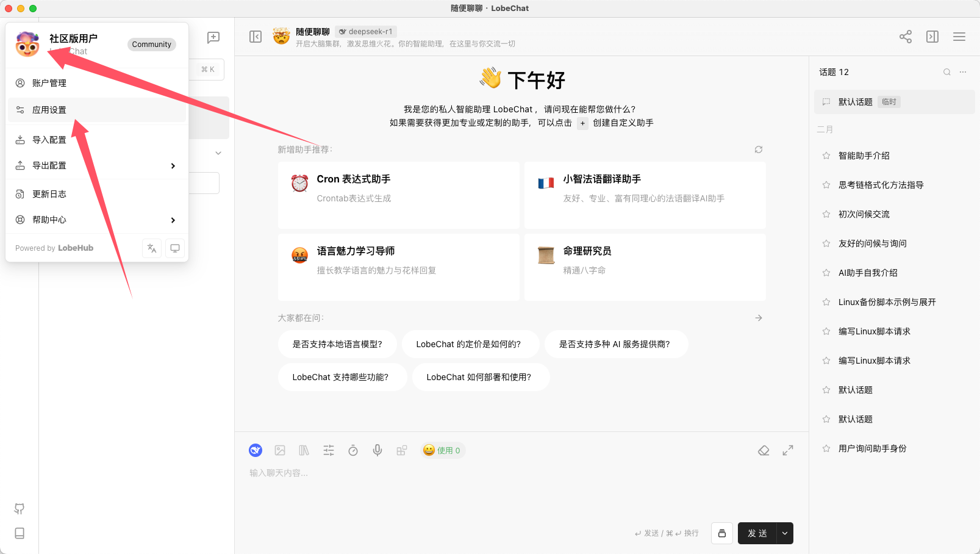Click the share icon in the header

(906, 37)
